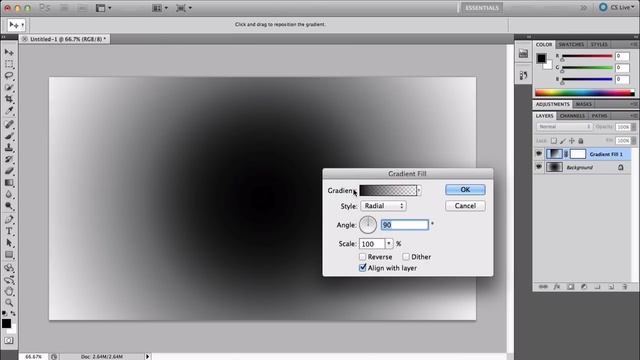Open the gradient picker arrow
The image size is (640, 360).
[x=419, y=190]
